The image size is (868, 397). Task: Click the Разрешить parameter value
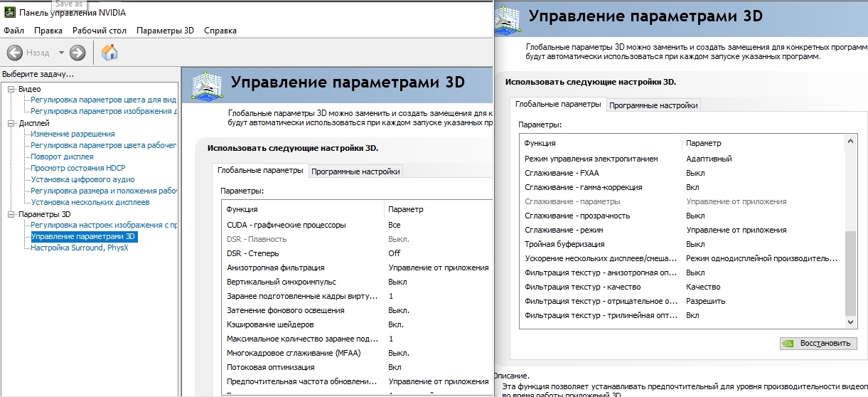(x=706, y=301)
